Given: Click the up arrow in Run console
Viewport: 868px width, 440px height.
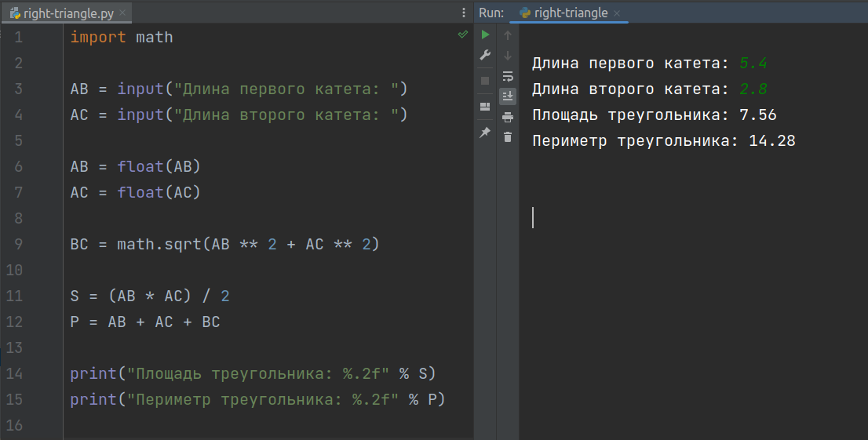Looking at the screenshot, I should click(508, 35).
